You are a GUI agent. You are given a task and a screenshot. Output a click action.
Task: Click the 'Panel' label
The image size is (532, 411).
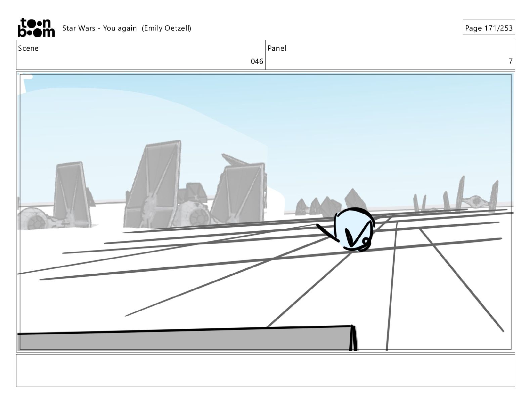[277, 48]
